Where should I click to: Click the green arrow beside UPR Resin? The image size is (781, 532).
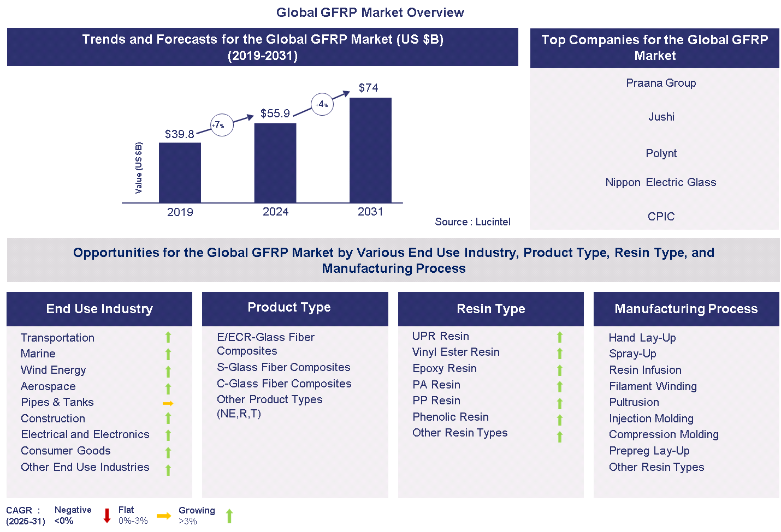(x=559, y=337)
